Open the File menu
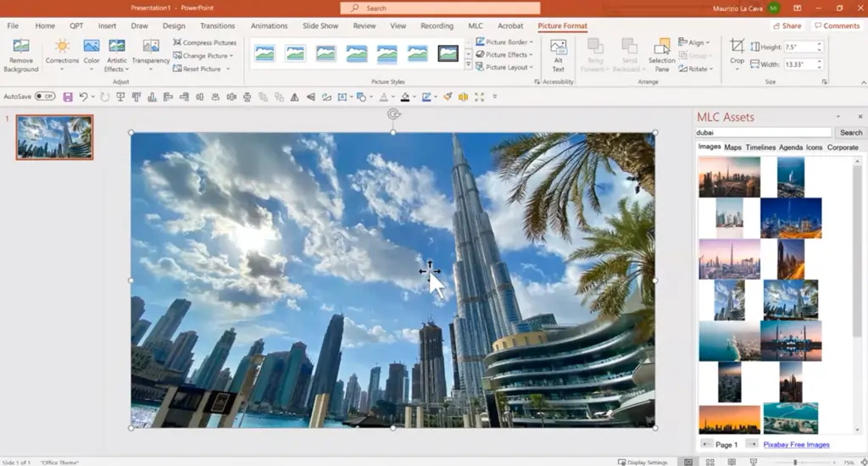This screenshot has width=868, height=466. [x=13, y=26]
